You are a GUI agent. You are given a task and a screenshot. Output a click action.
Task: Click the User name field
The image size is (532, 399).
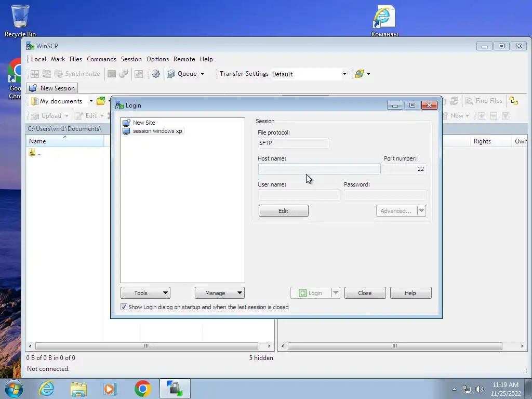coord(299,195)
